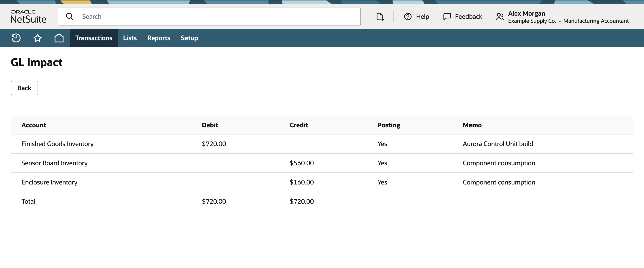Click Example Supply Co. Manufacturing Accountant role text
Image resolution: width=644 pixels, height=268 pixels.
pyautogui.click(x=568, y=21)
